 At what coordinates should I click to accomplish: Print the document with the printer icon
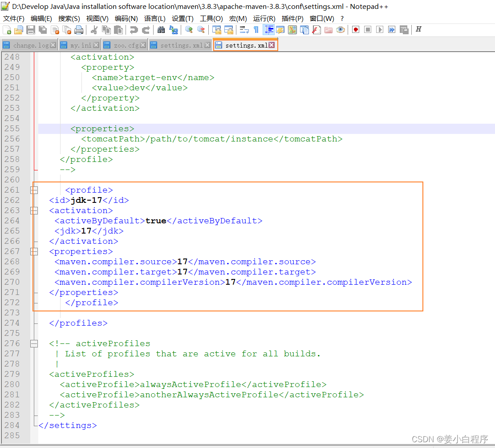(79, 30)
